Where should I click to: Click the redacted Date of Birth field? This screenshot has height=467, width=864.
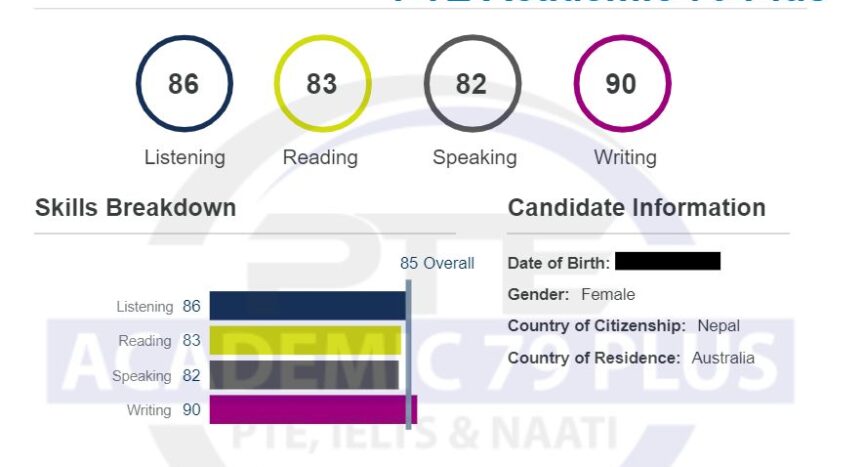667,261
